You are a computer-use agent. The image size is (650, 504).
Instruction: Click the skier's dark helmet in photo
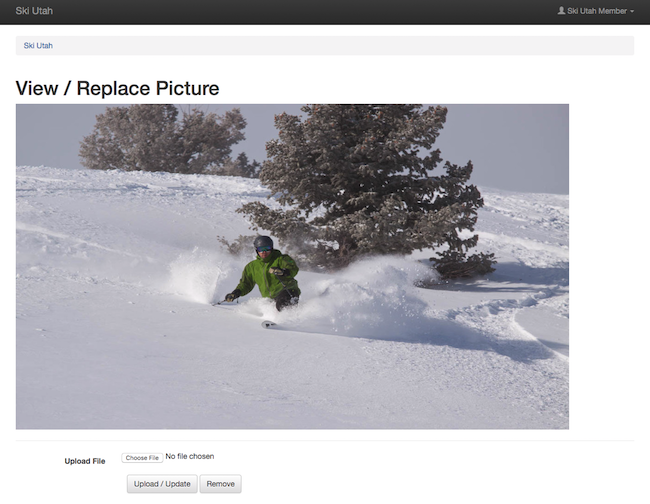(x=263, y=243)
